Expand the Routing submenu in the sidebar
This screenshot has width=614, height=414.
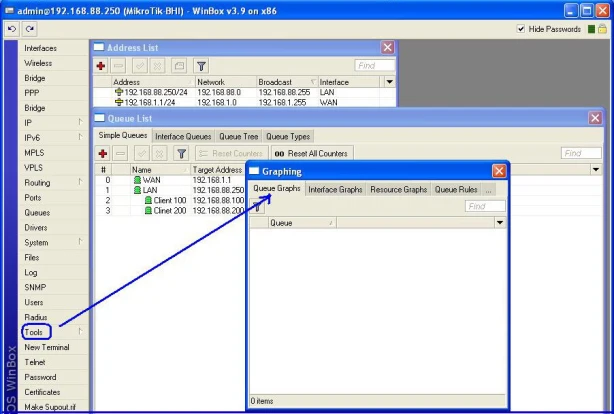coord(80,182)
